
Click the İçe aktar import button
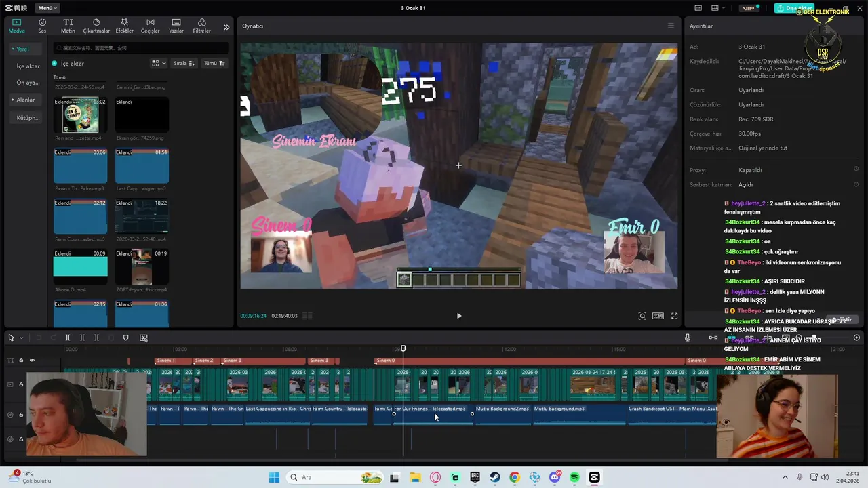68,63
